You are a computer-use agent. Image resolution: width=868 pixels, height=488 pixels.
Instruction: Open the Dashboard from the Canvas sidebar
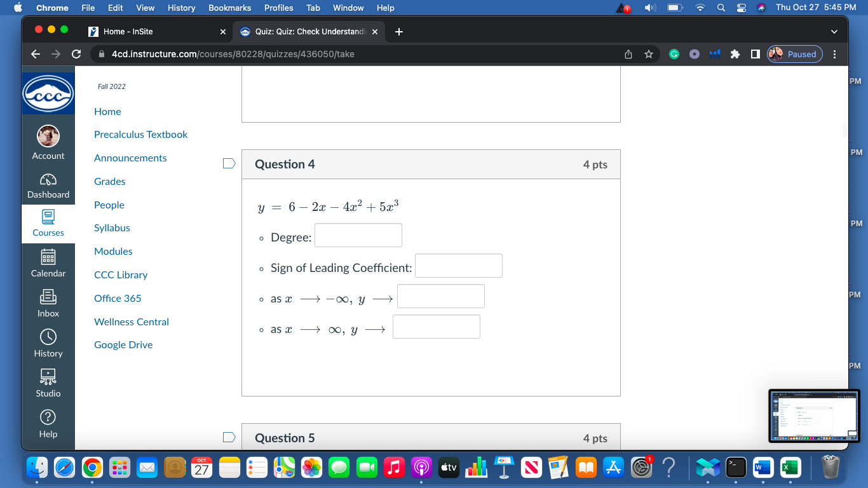point(48,185)
